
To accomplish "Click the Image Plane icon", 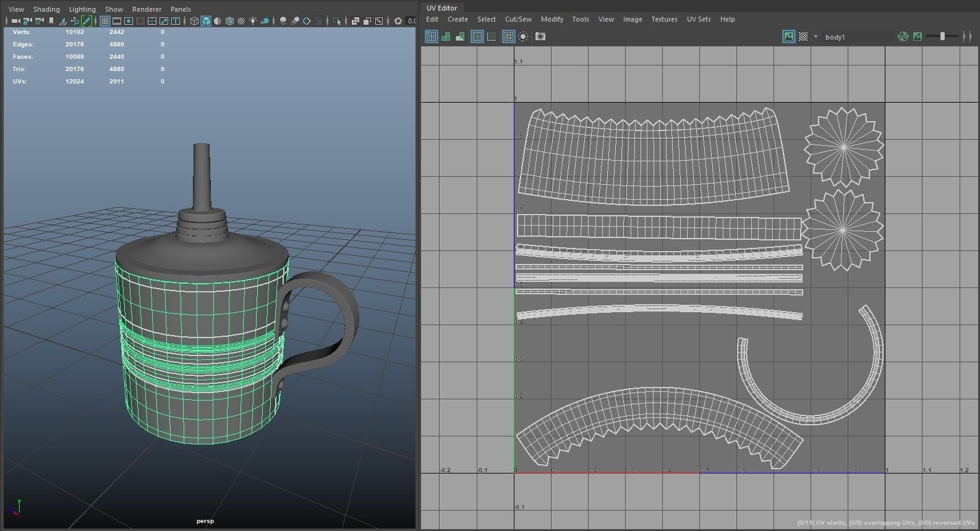I will (x=62, y=21).
